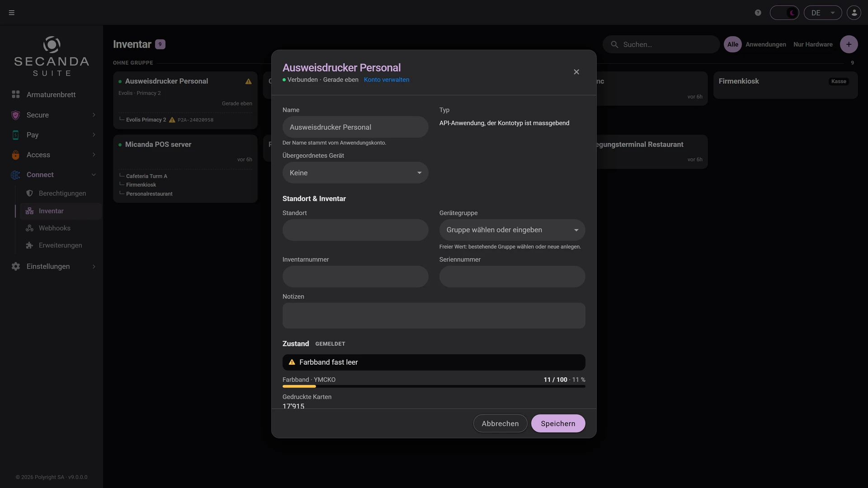868x488 pixels.
Task: Select the Anwendungen filter
Action: coord(766,44)
